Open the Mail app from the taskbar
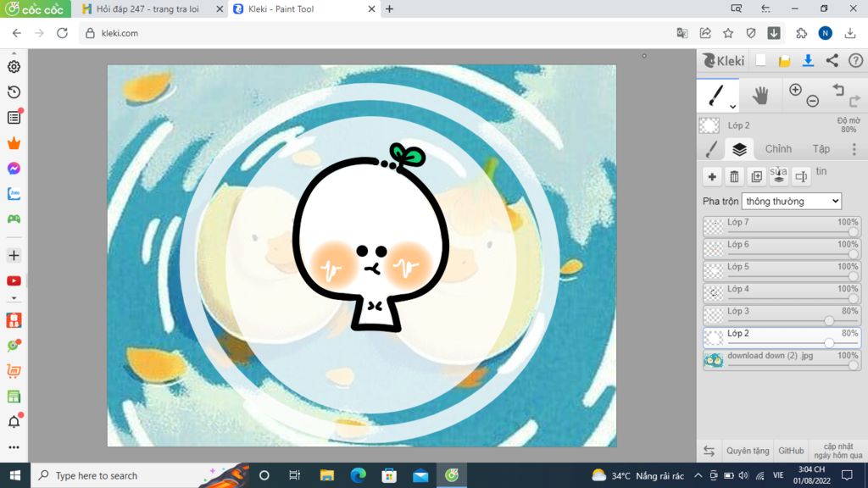Viewport: 868px width, 488px height. 420,475
